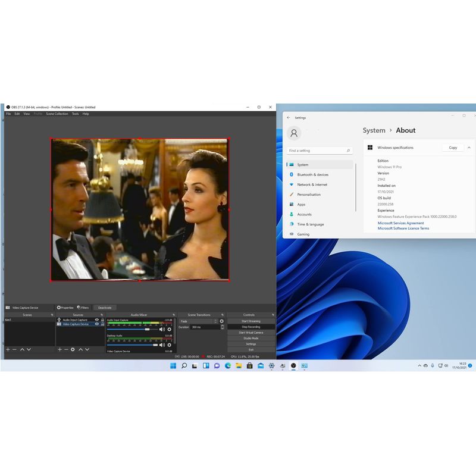Mute Desktop Audio speaker icon
476x476 pixels.
tap(162, 345)
